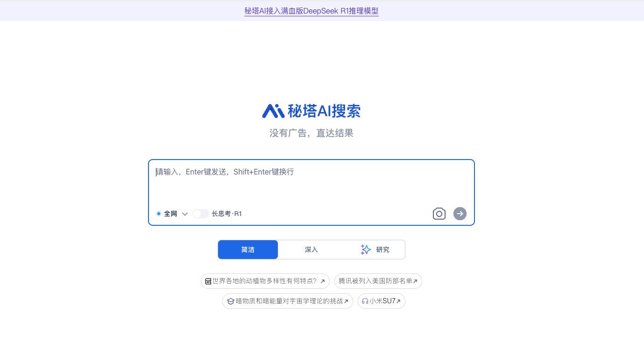Open the 小米SU7 suggestion
This screenshot has height=348, width=644.
tap(382, 301)
